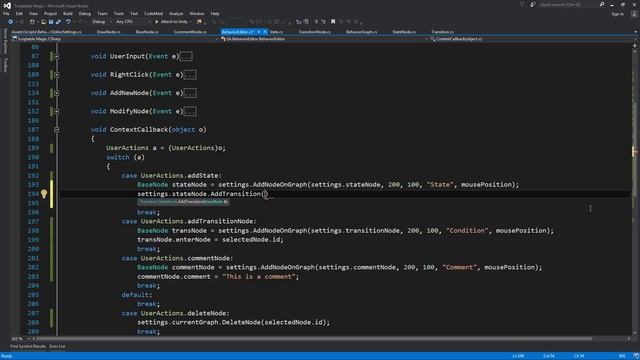
Task: Open the Find Symbol Results tab
Action: 28,347
